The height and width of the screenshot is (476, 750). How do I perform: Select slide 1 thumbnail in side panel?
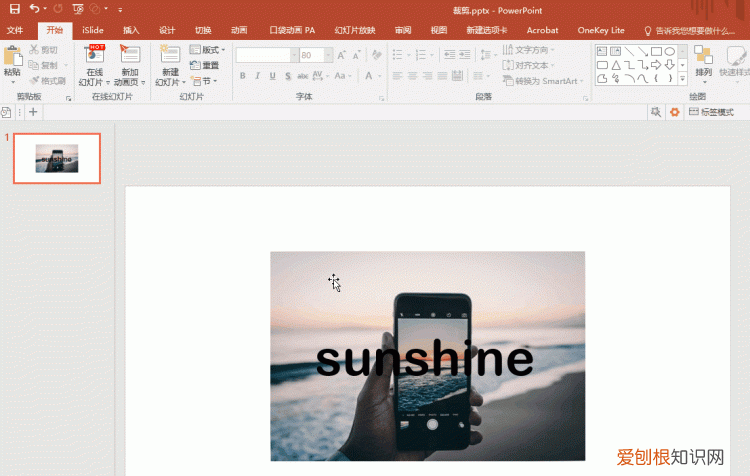click(x=57, y=158)
